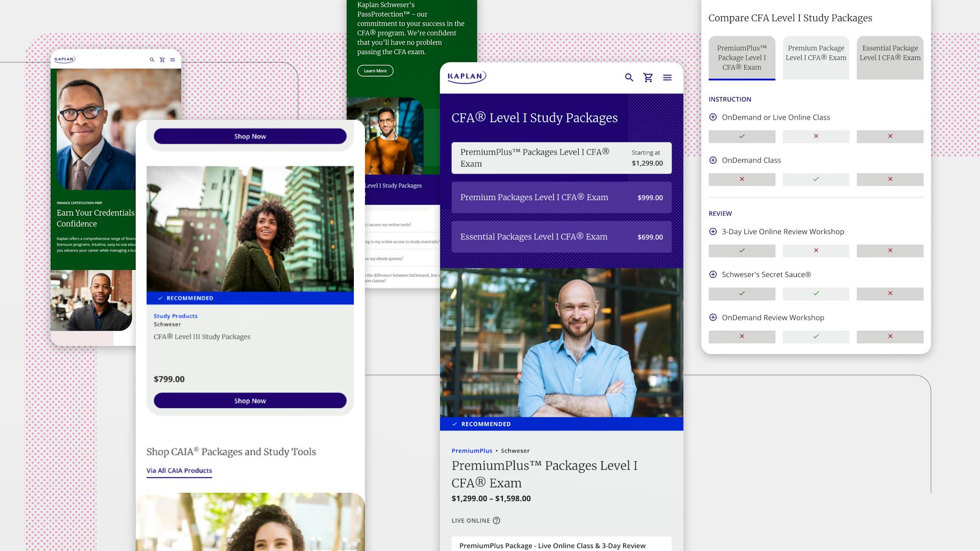980x551 pixels.
Task: Click the REVIEW section label
Action: (720, 214)
